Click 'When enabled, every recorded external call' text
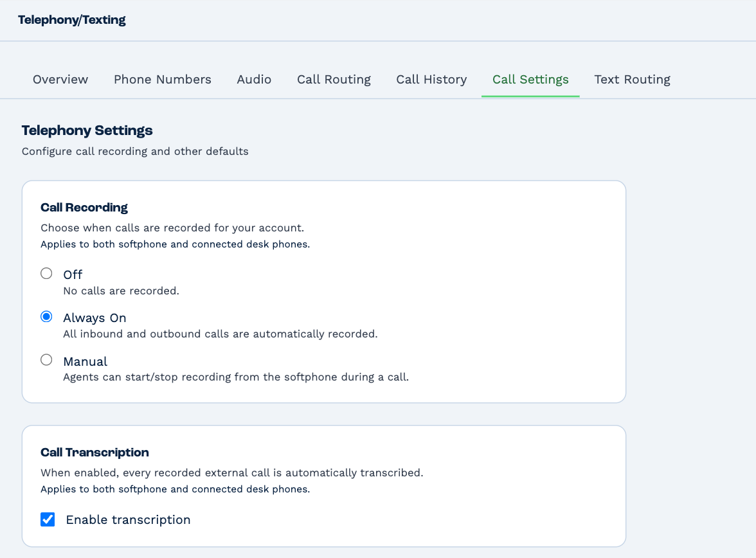The height and width of the screenshot is (558, 756). 232,473
